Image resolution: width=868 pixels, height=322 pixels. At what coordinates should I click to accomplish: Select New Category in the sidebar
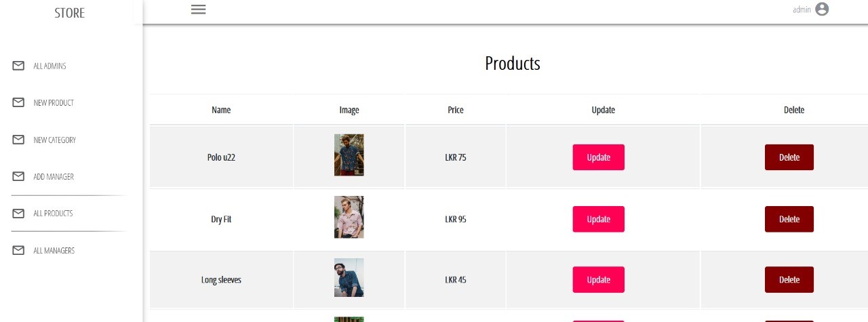55,140
